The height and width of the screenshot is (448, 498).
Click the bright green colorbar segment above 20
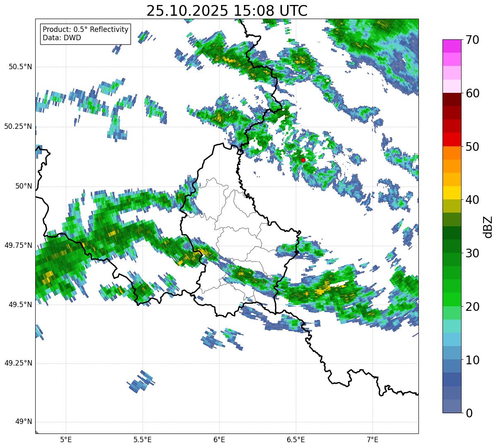click(x=452, y=300)
